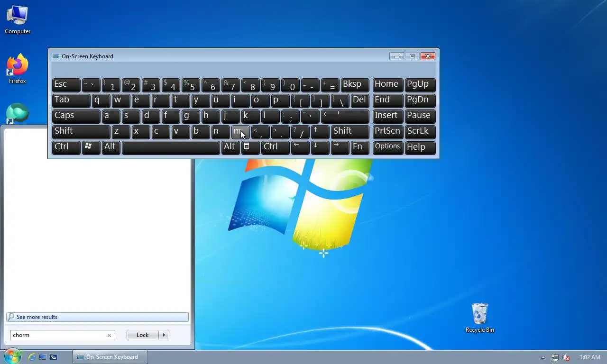Tap the PgDn key
This screenshot has width=607, height=364.
tap(420, 100)
